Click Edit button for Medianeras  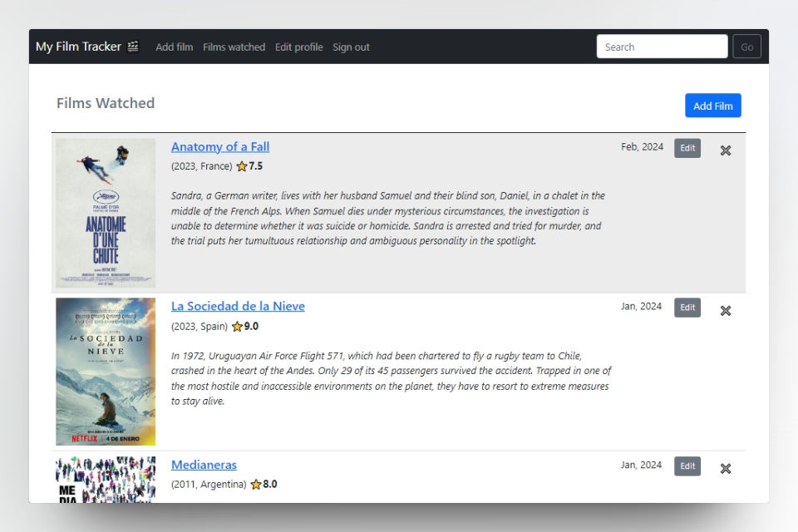(687, 466)
